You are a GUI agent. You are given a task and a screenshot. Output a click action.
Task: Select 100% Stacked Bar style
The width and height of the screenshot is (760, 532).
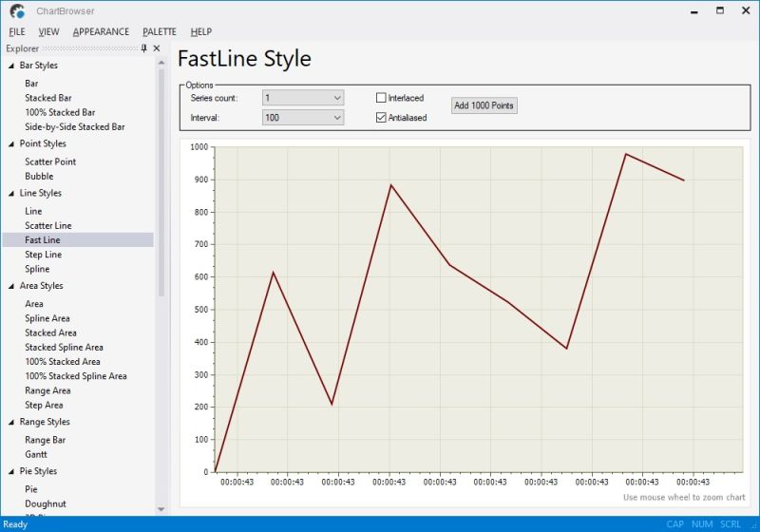click(x=60, y=112)
